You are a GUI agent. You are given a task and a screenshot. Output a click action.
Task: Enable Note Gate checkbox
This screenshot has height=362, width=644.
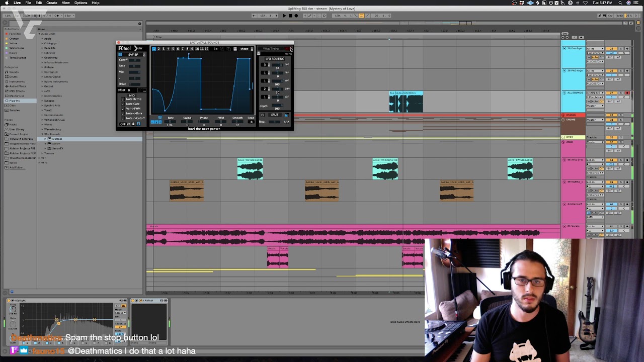pyautogui.click(x=122, y=104)
